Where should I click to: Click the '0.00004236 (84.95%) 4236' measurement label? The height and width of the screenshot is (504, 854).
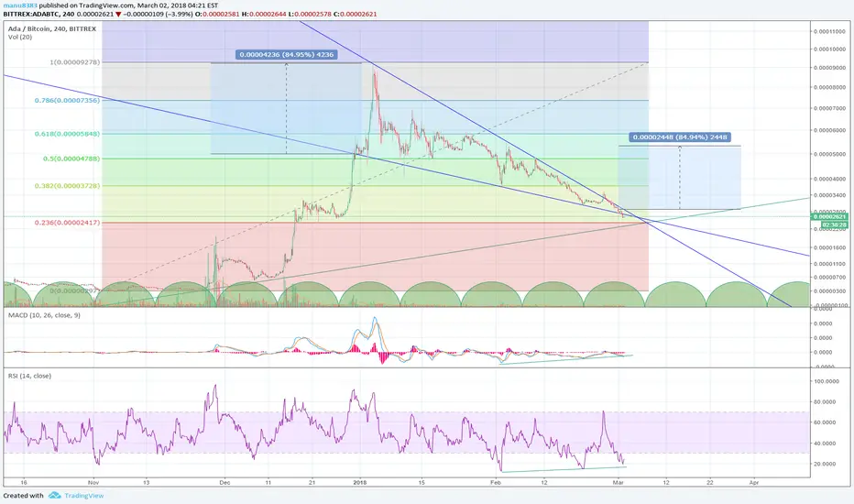pyautogui.click(x=287, y=54)
